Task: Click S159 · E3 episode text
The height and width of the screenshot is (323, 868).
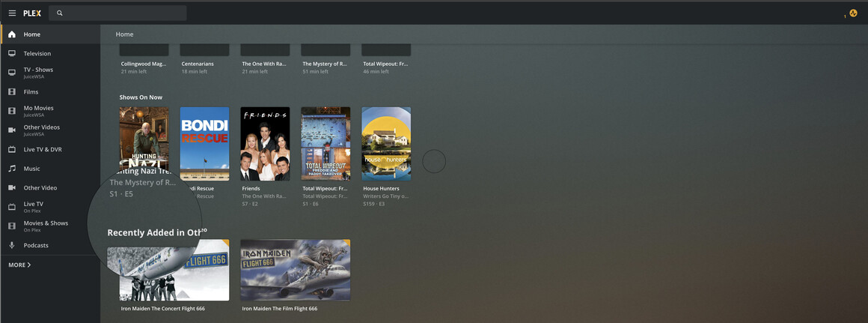Action: point(373,204)
